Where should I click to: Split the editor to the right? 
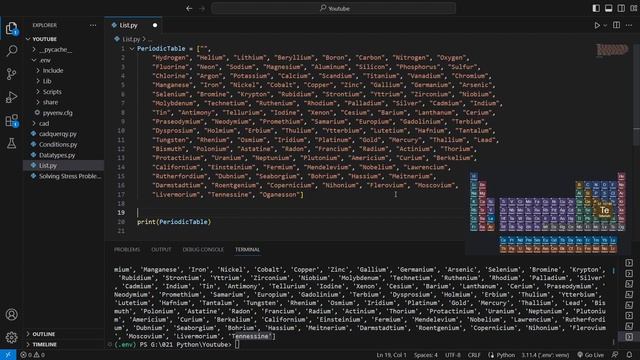tap(616, 25)
